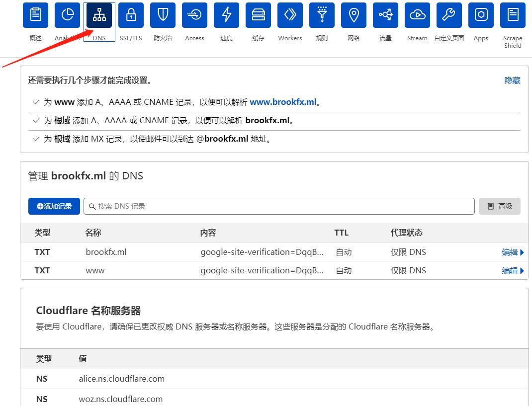
Task: Open the Analytics tab
Action: 67,14
